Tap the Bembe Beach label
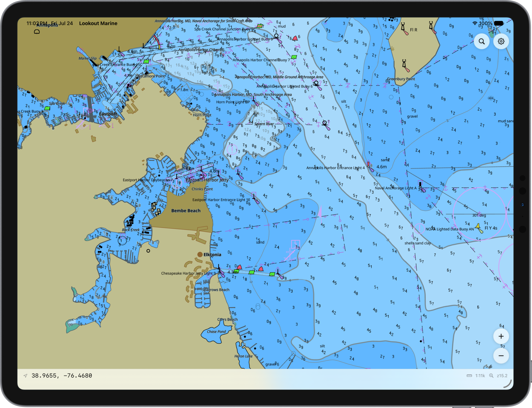This screenshot has height=408, width=532. [186, 211]
